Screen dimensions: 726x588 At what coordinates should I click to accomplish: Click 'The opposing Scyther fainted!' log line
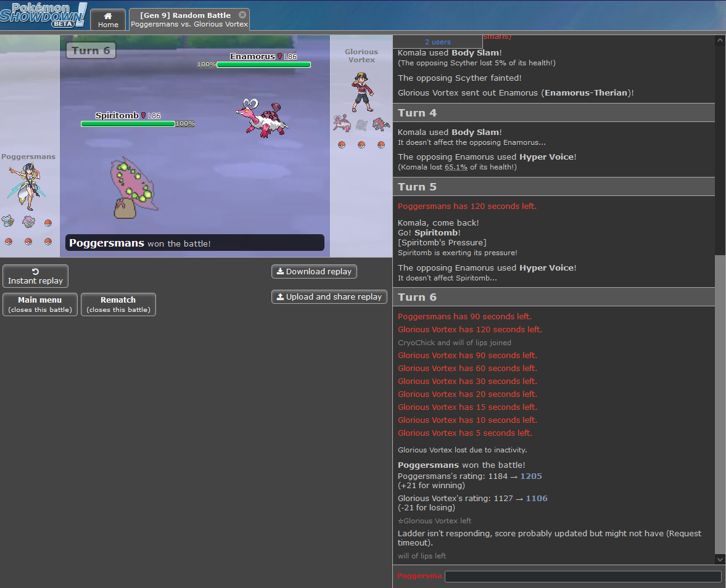point(460,78)
